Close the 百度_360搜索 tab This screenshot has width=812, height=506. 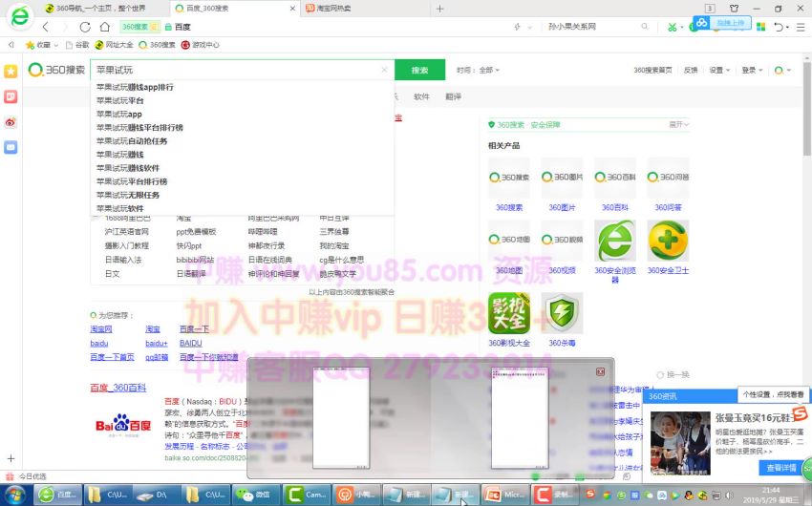tap(292, 9)
